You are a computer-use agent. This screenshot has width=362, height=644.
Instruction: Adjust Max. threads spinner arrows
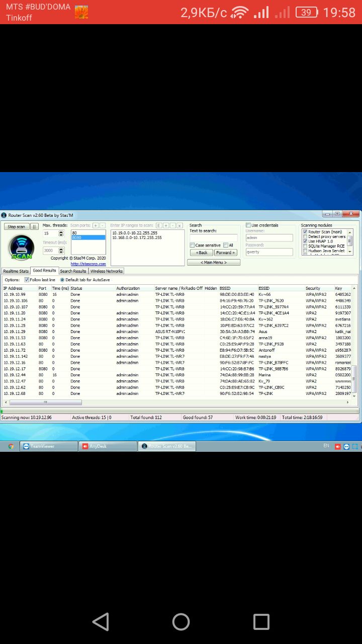point(61,233)
